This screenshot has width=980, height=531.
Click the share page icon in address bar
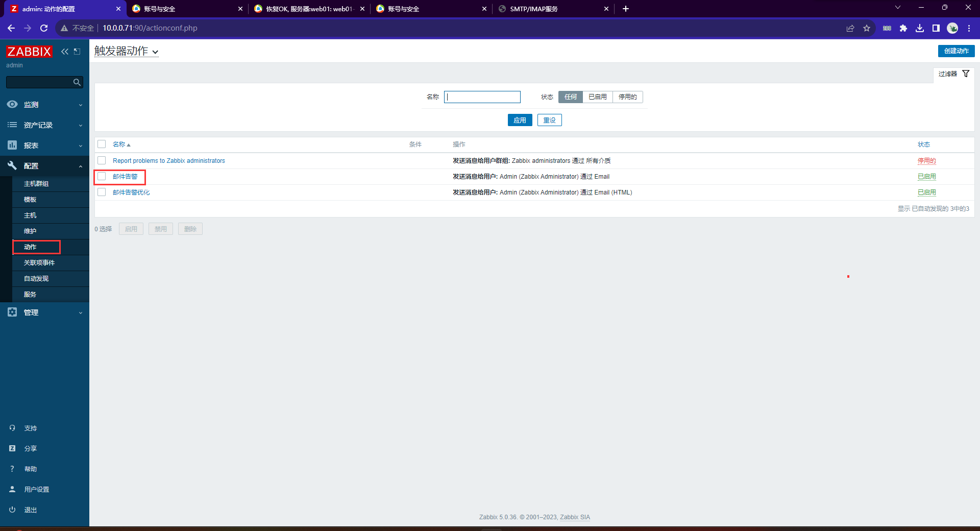point(850,28)
